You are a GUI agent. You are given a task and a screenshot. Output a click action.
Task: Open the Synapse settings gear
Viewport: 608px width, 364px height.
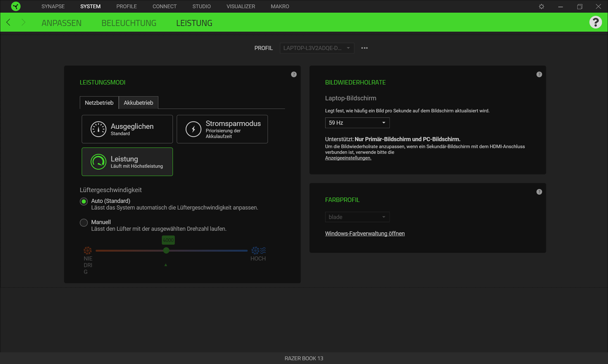tap(541, 6)
